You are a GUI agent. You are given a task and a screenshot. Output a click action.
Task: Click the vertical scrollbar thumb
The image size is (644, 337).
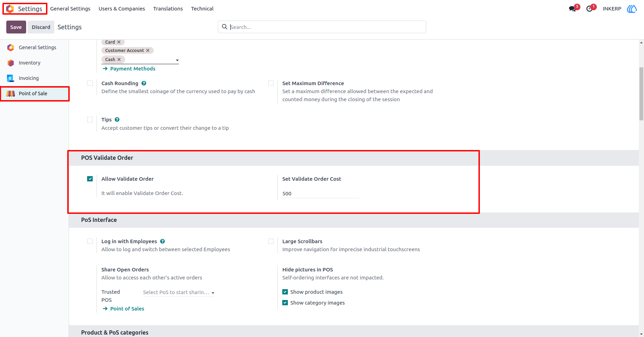pyautogui.click(x=641, y=93)
